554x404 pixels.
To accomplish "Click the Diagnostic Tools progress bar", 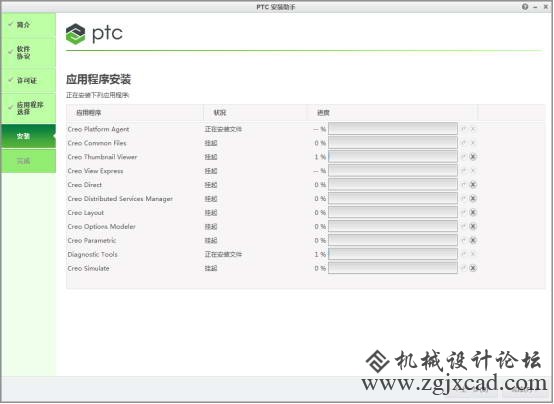I will point(393,254).
